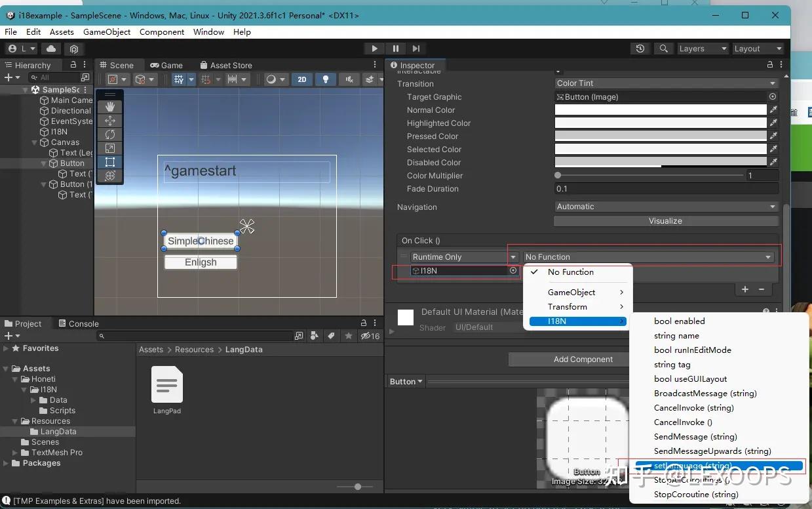Select the Rect tool in Scene
The image size is (812, 509).
(110, 162)
